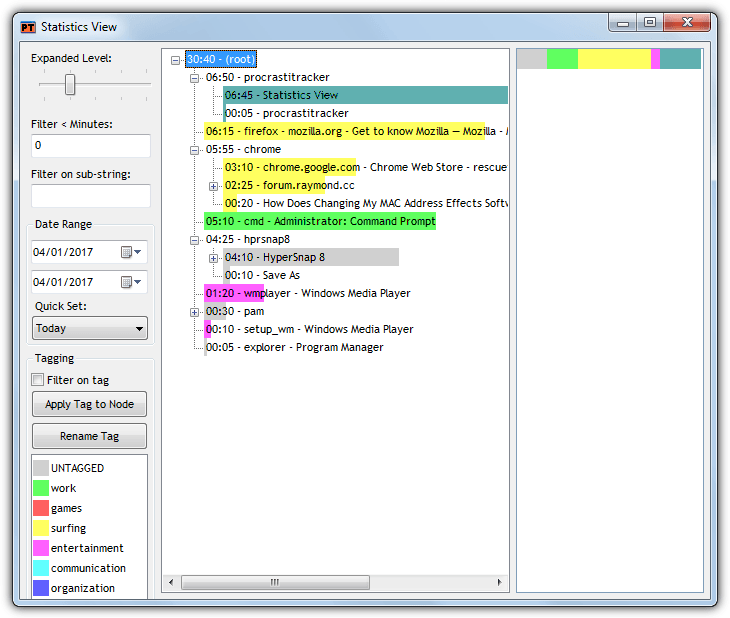Click the yellow segment in the tag bar
730x618 pixels.
[x=614, y=59]
